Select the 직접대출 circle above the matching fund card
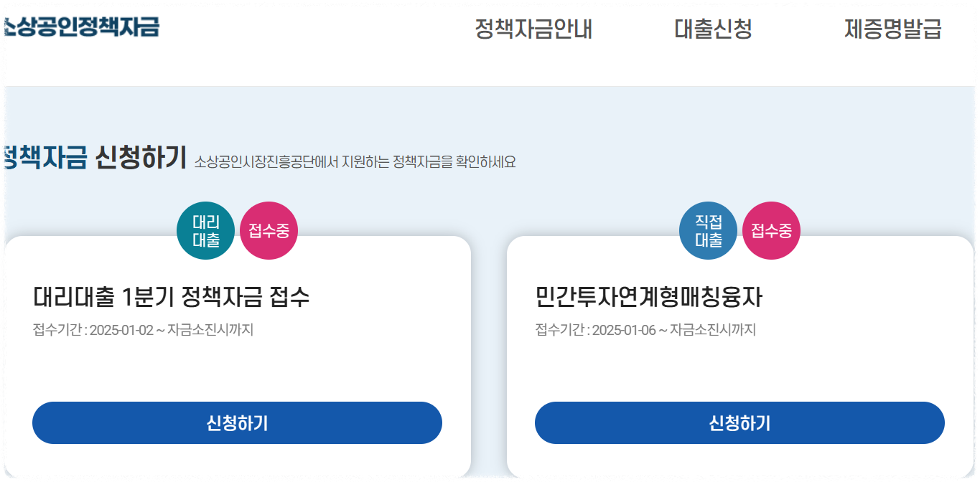This screenshot has width=980, height=482. point(708,231)
